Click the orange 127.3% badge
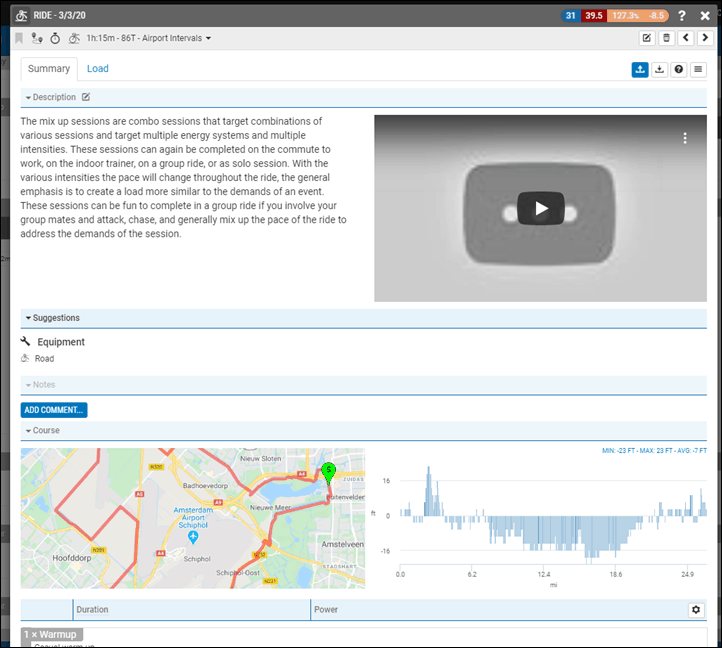 coord(625,16)
